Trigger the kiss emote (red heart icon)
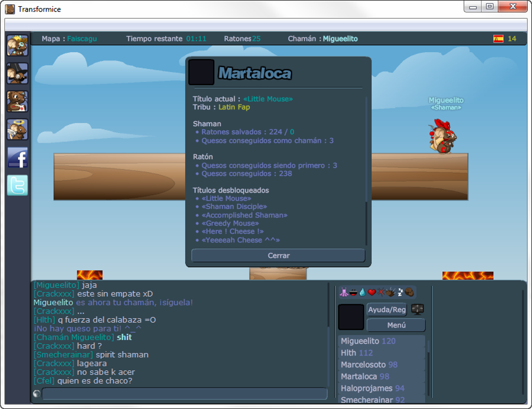The width and height of the screenshot is (532, 409). (x=372, y=292)
